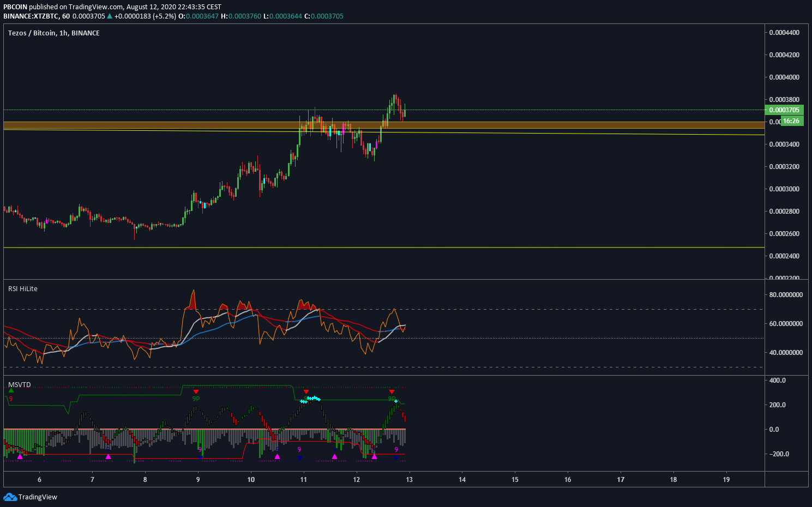Screen dimensions: 812x507
Task: Click the RSI 60.0000000 axis value
Action: [786, 324]
